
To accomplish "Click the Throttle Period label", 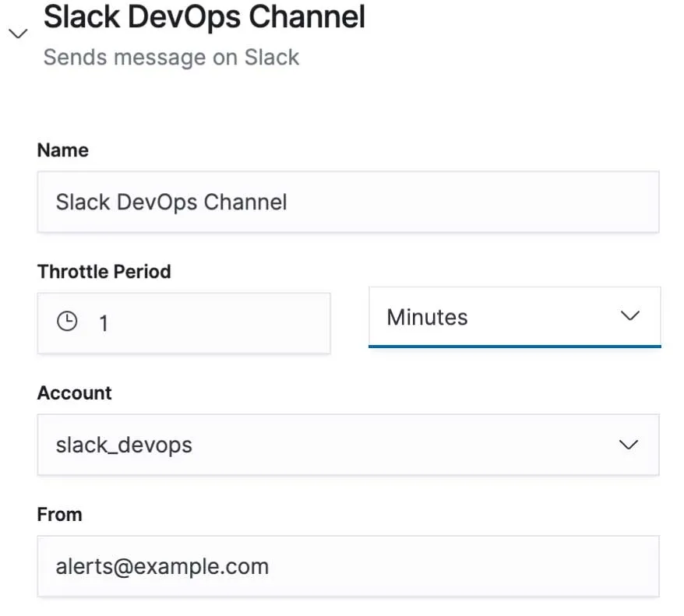I will point(104,272).
